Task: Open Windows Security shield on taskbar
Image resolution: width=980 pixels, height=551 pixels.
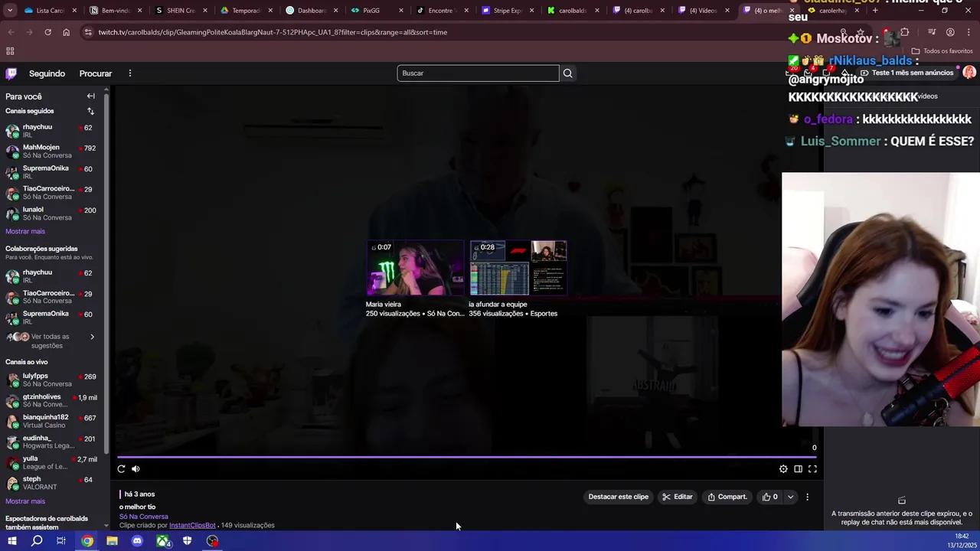Action: click(187, 541)
